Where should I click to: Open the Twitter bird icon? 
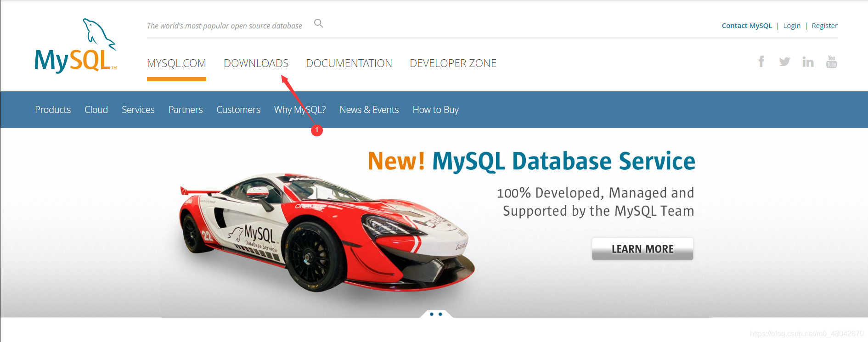click(x=784, y=62)
